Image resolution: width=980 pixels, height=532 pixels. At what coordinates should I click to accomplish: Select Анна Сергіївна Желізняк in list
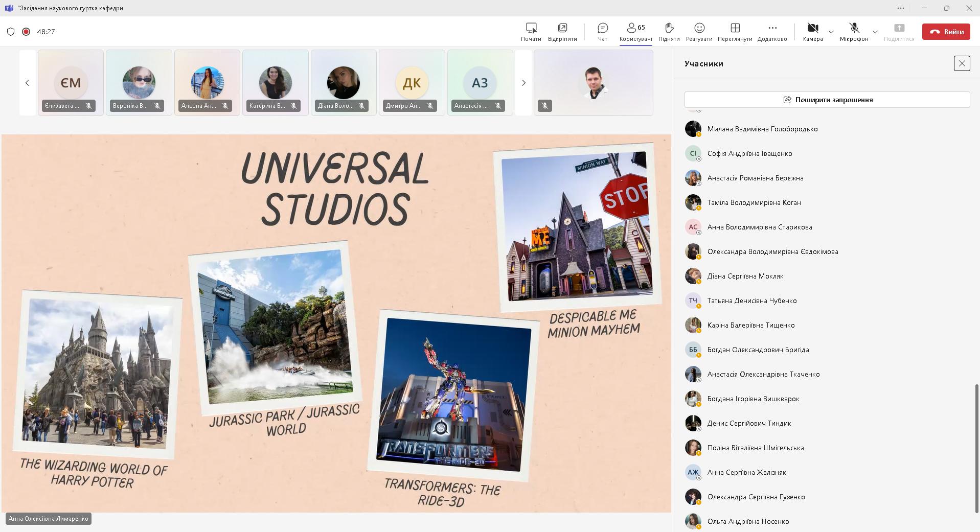[827, 472]
